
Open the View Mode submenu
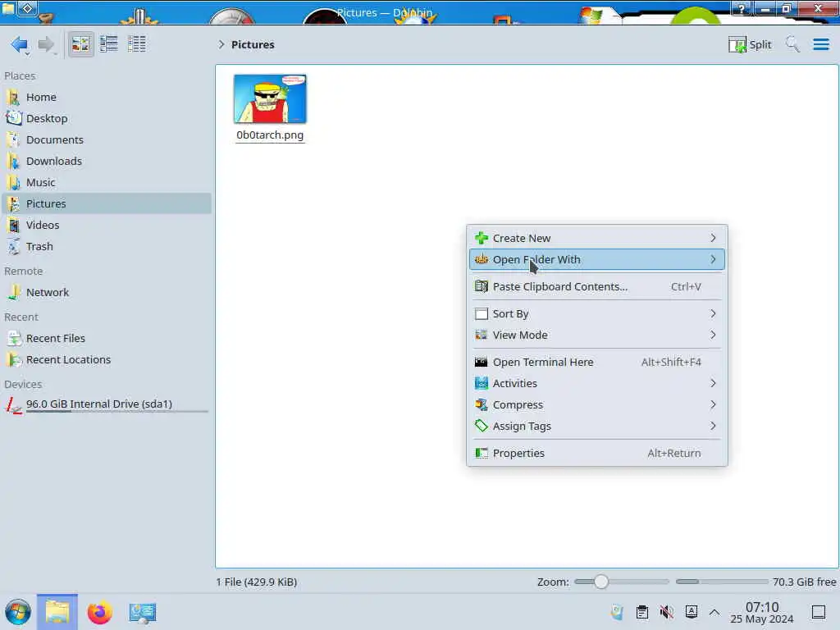(597, 335)
